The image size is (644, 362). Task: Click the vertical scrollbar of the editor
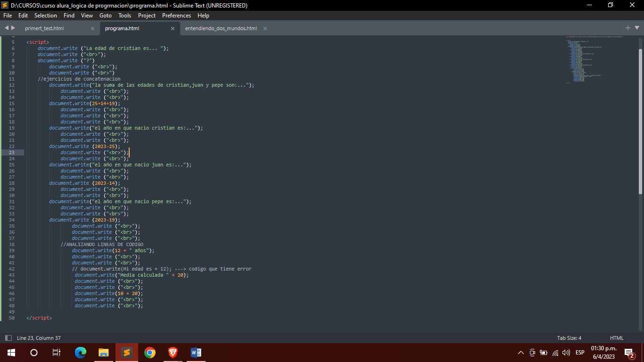coord(640,121)
